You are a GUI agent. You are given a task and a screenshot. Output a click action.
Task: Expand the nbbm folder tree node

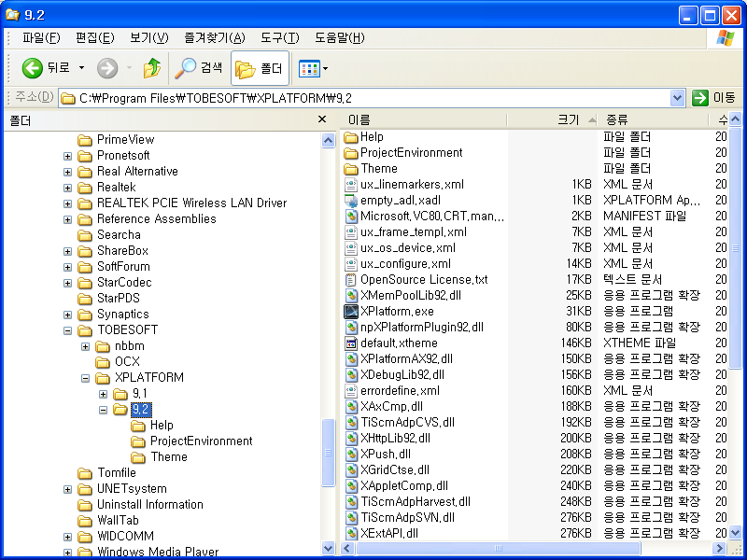[x=86, y=346]
